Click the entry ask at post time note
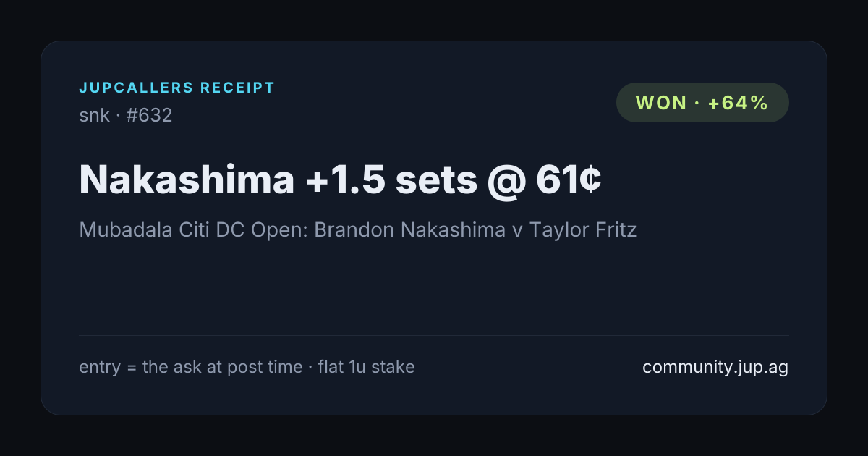This screenshot has width=868, height=456. coord(191,367)
